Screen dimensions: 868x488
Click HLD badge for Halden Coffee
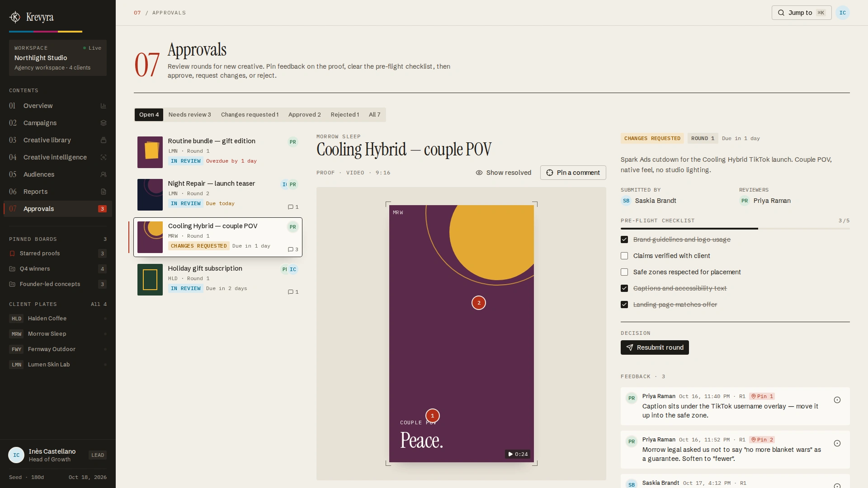pos(16,319)
